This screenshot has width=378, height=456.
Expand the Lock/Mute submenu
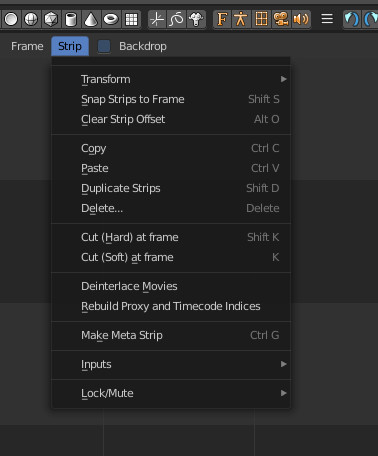(x=171, y=393)
